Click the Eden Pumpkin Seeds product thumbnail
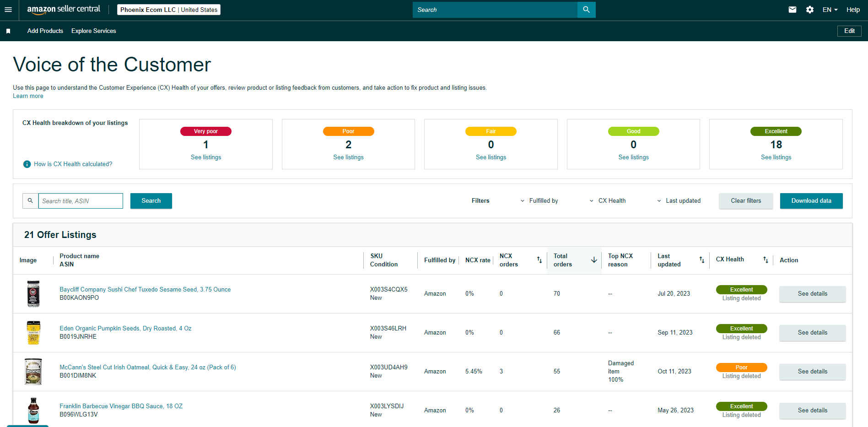868x427 pixels. click(33, 333)
